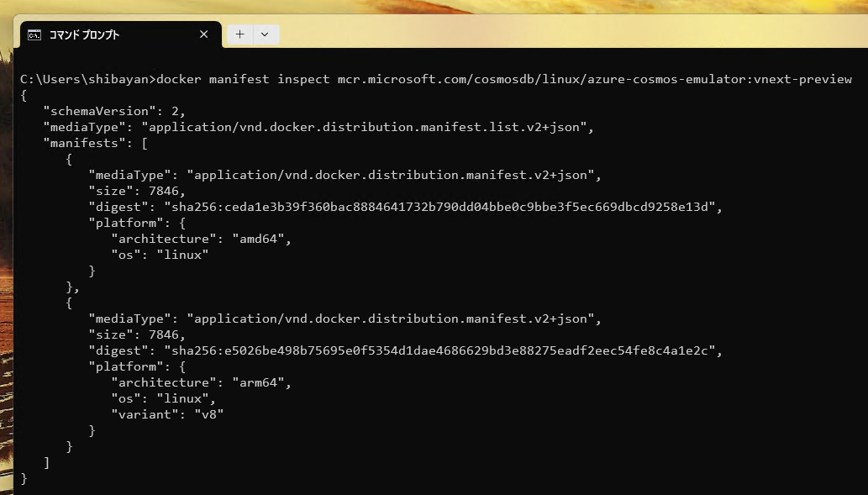Click the "os": "linux" line under amd64
The height and width of the screenshot is (495, 868).
[160, 255]
